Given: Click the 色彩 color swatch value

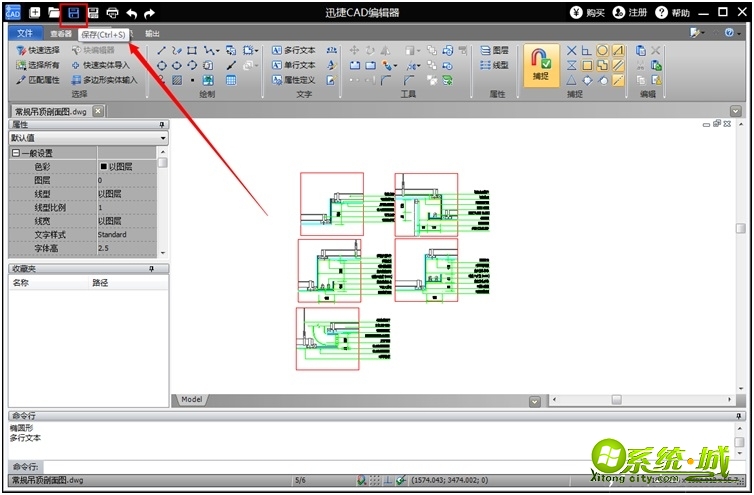Looking at the screenshot, I should 103,167.
